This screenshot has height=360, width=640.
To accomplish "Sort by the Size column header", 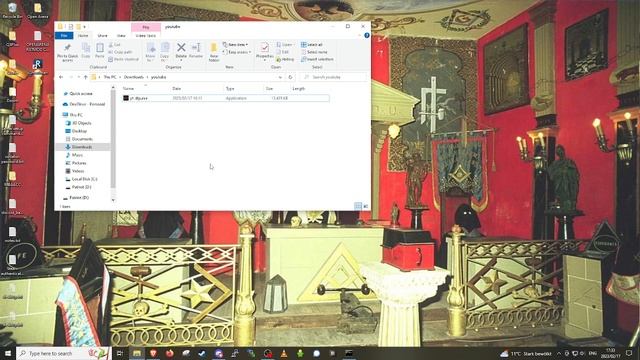I will (x=269, y=88).
